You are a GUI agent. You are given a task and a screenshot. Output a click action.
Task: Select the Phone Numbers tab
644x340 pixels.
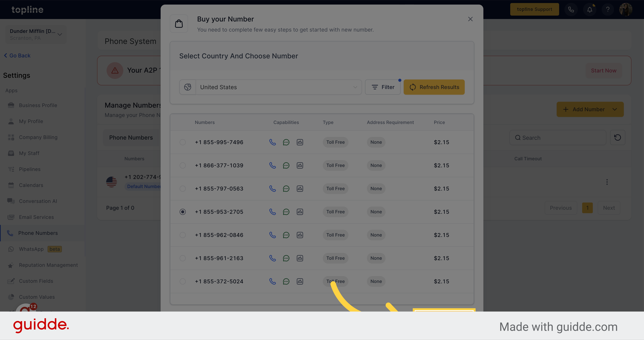(x=131, y=137)
